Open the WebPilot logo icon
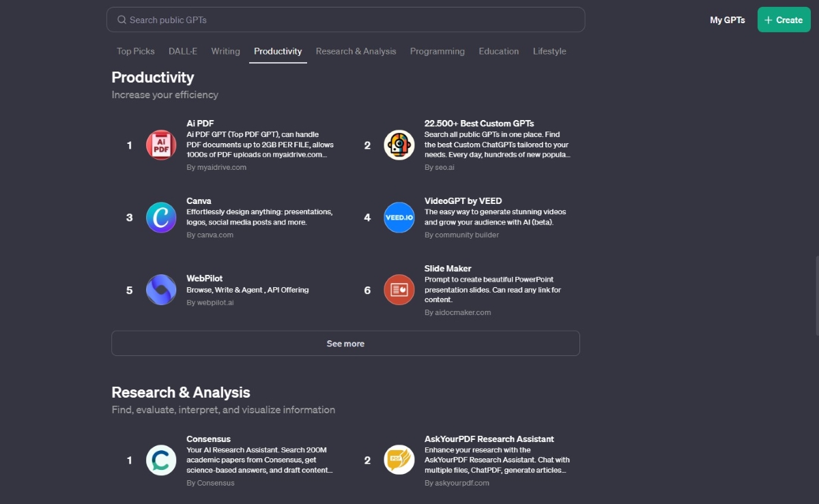Screen dimensions: 819x504 pos(161,290)
